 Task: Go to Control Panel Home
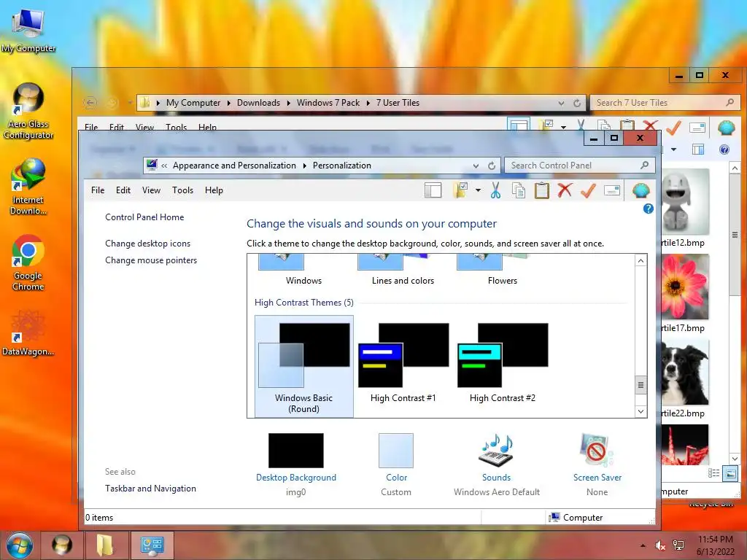click(x=144, y=217)
